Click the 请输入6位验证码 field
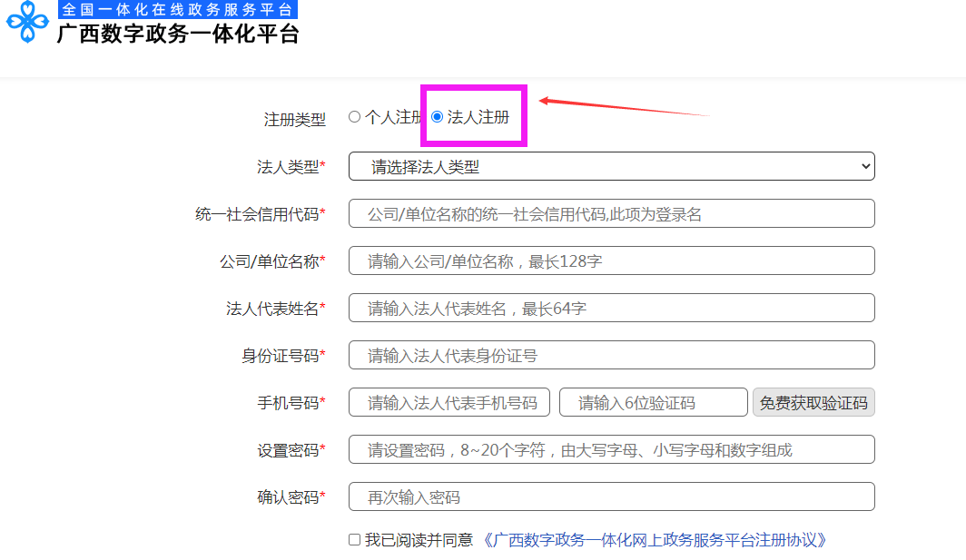Image resolution: width=966 pixels, height=560 pixels. [x=654, y=402]
